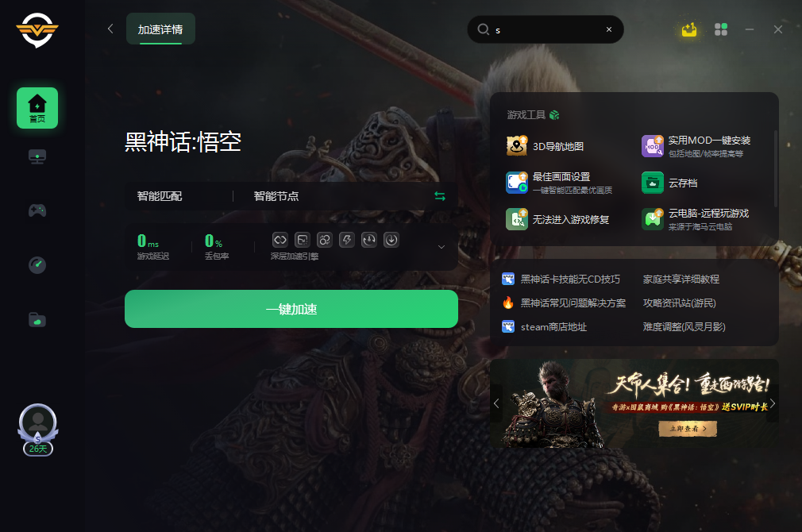Viewport: 802px width, 532px height.
Task: Switch node using green swap arrows
Action: click(x=440, y=196)
